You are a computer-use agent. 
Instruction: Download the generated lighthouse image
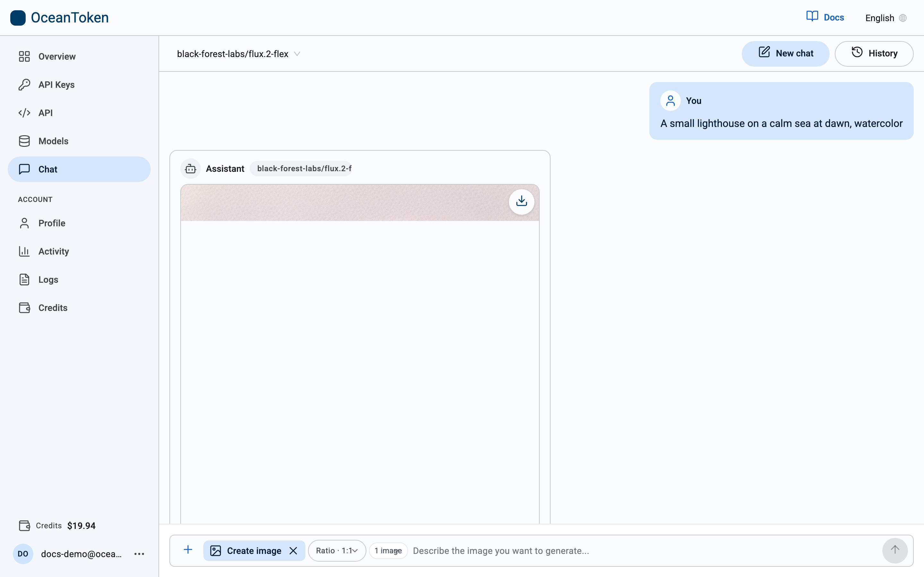click(521, 202)
